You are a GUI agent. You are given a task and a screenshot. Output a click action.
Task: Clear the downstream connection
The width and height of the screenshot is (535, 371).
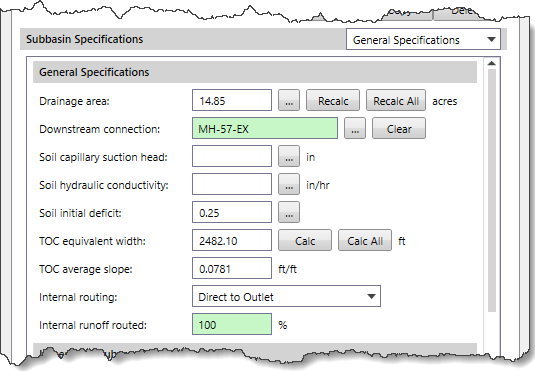pyautogui.click(x=399, y=129)
